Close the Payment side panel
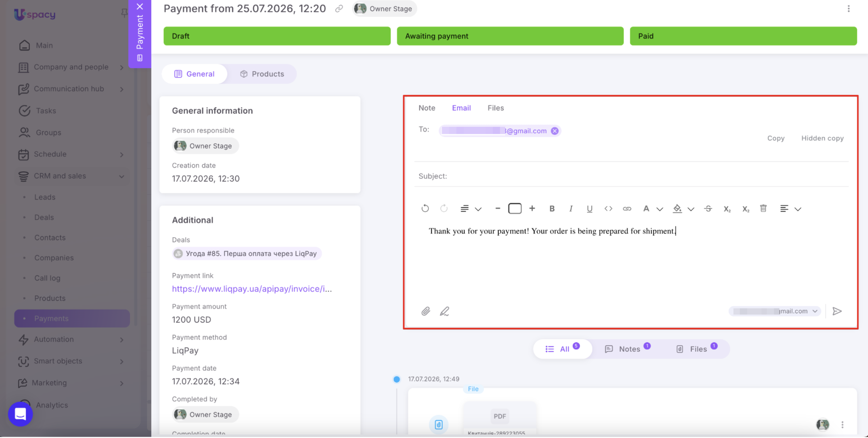Viewport: 868px width, 438px height. [140, 6]
